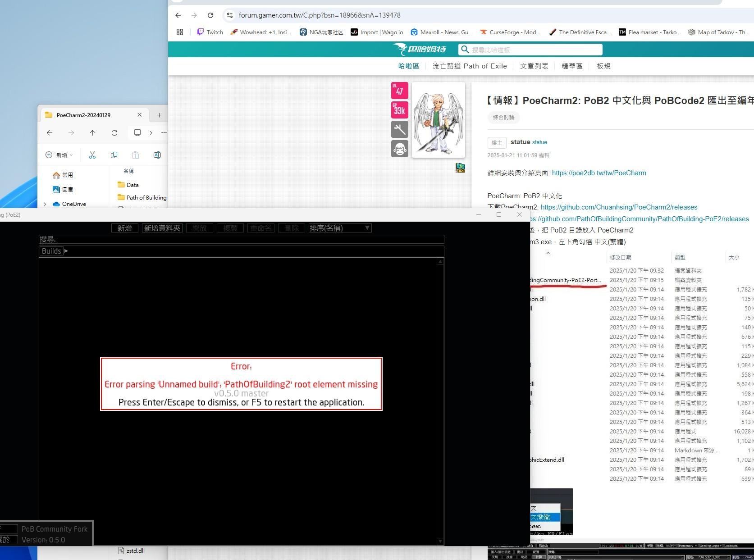This screenshot has height=560, width=754.
Task: Open new tab in File Explorer
Action: 159,115
